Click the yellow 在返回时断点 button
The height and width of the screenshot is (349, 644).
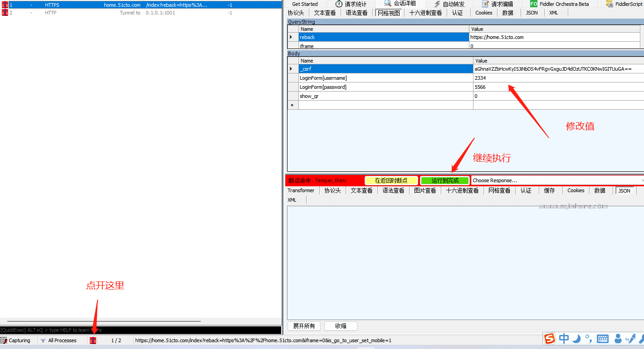click(x=391, y=180)
